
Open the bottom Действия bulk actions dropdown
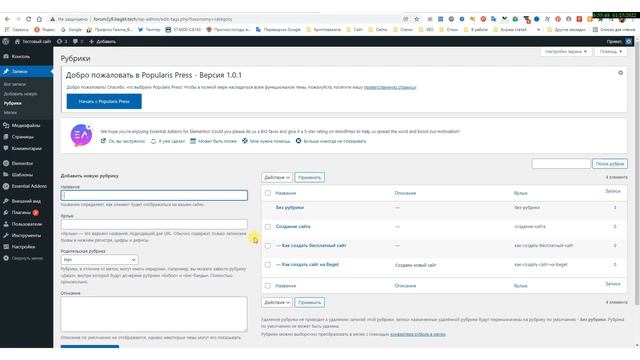[277, 302]
